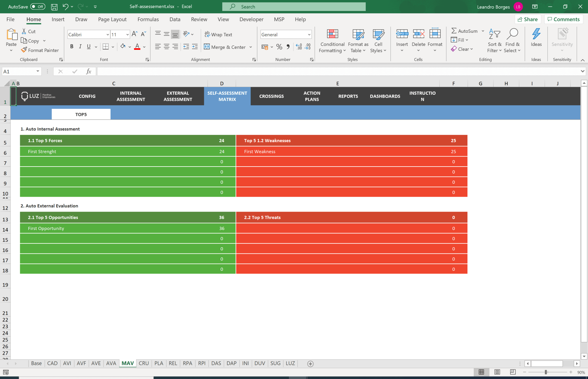Image resolution: width=588 pixels, height=379 pixels.
Task: Open Conditional Formatting options
Action: coord(332,40)
